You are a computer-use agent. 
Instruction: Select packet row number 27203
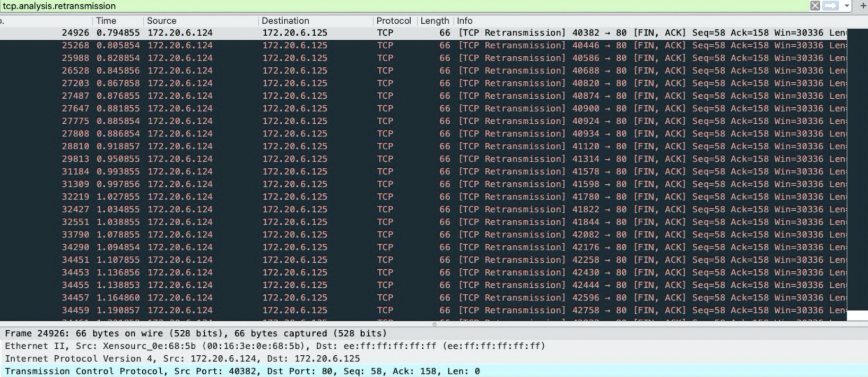coord(423,83)
